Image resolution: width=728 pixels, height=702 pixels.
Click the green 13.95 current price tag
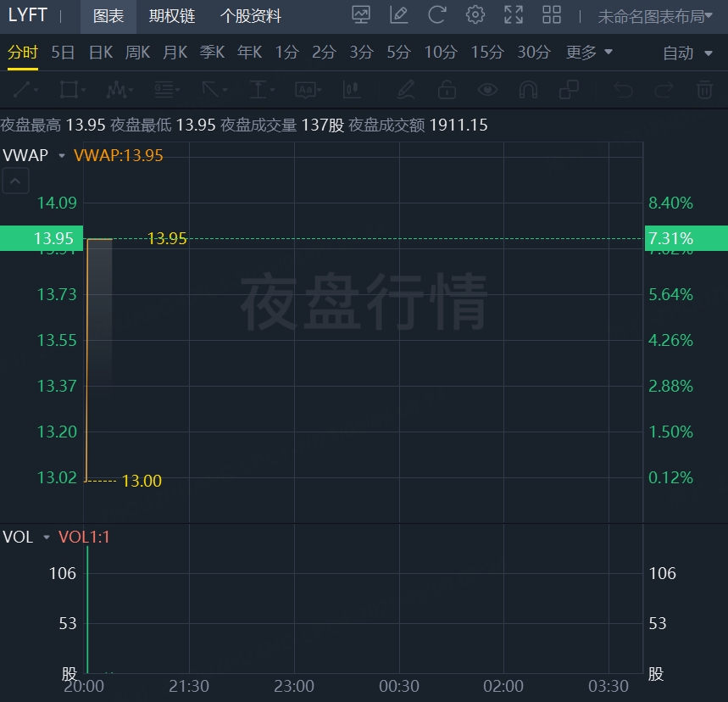click(x=42, y=238)
